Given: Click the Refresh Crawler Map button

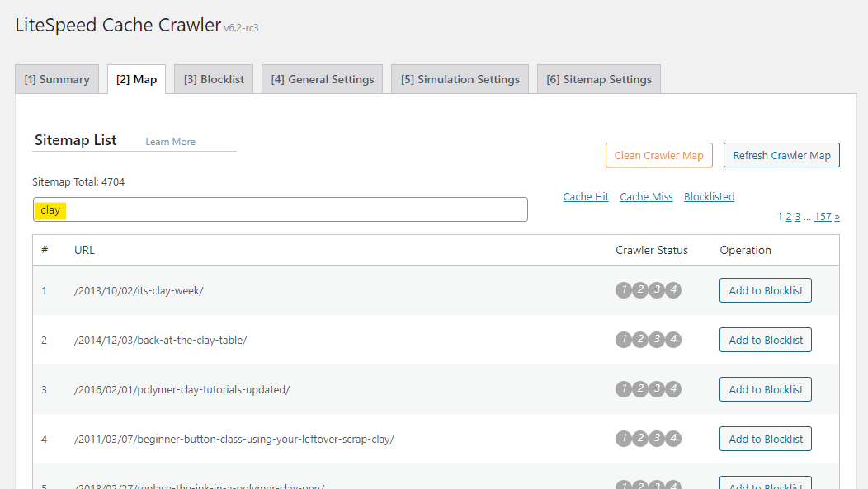Looking at the screenshot, I should 781,155.
